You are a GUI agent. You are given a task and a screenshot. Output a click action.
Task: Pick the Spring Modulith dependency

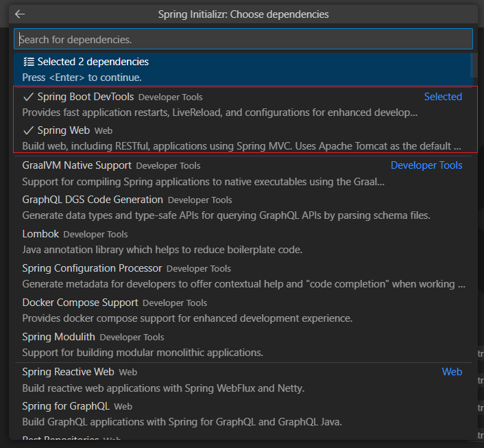point(243,344)
